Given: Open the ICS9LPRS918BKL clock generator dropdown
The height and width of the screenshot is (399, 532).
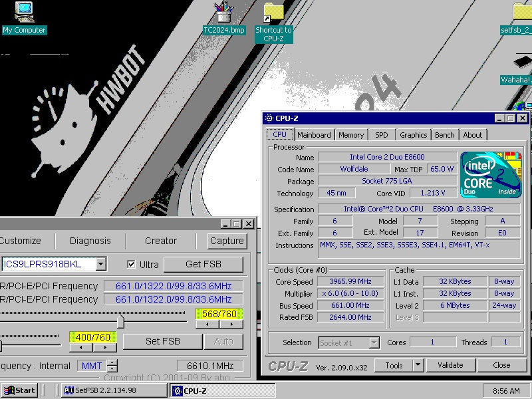Looking at the screenshot, I should tap(101, 264).
